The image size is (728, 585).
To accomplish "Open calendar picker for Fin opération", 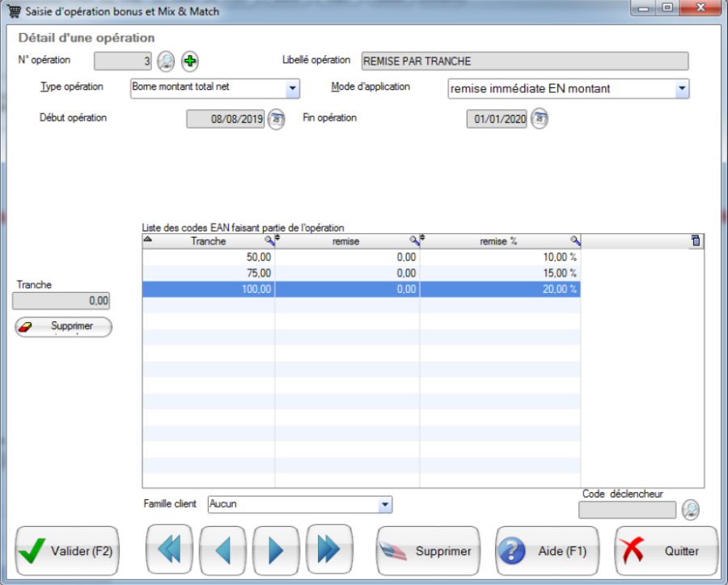I will click(x=540, y=119).
